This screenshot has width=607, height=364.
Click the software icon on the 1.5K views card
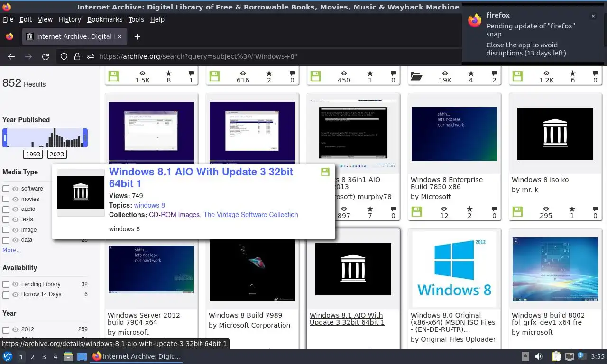113,76
